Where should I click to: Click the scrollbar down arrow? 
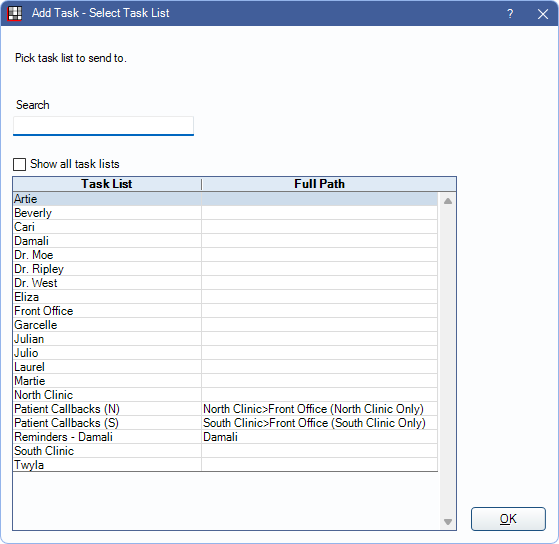(x=448, y=522)
